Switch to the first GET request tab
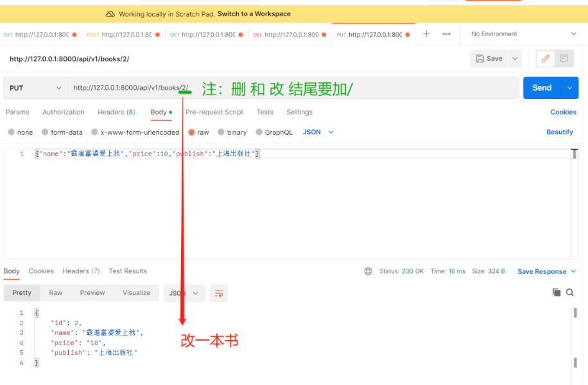588x385 pixels. (x=40, y=35)
